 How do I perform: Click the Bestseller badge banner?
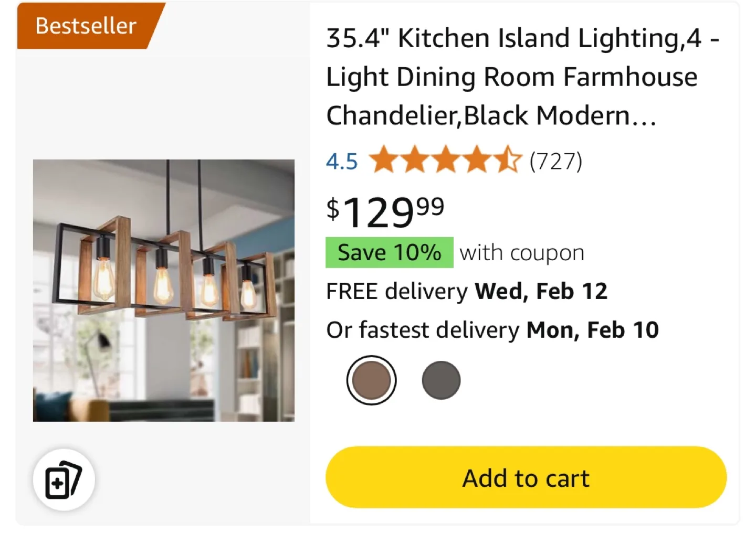[85, 25]
